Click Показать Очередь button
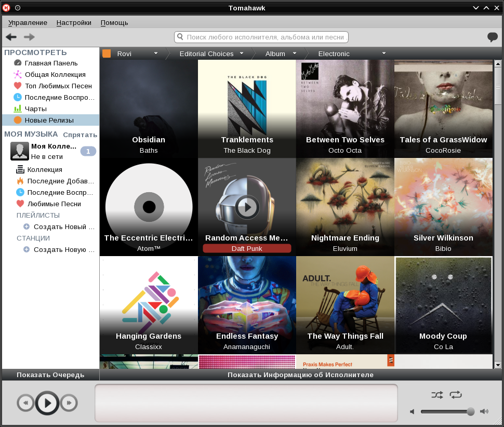504x427 pixels. pyautogui.click(x=50, y=375)
